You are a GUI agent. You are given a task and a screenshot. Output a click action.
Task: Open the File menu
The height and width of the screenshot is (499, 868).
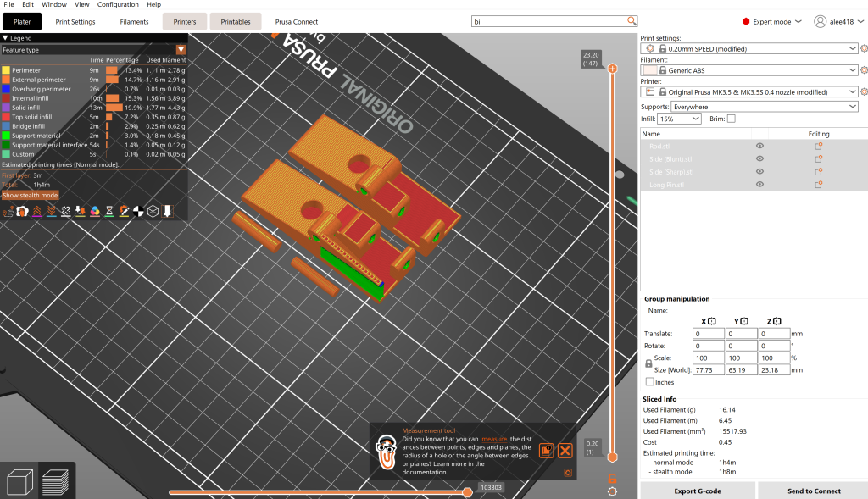pos(8,4)
